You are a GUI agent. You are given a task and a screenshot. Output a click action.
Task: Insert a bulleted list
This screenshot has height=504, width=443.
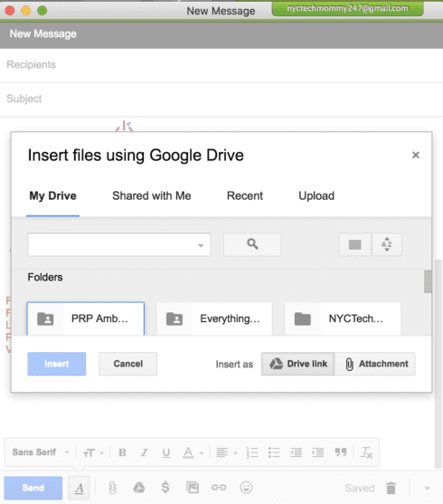(x=274, y=452)
